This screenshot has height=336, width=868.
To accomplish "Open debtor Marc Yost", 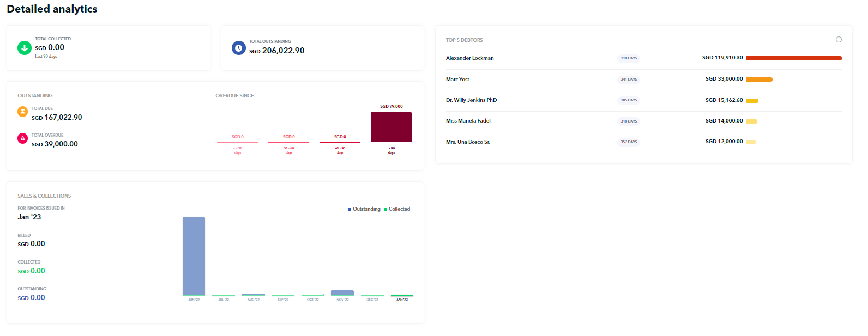I will (x=457, y=80).
